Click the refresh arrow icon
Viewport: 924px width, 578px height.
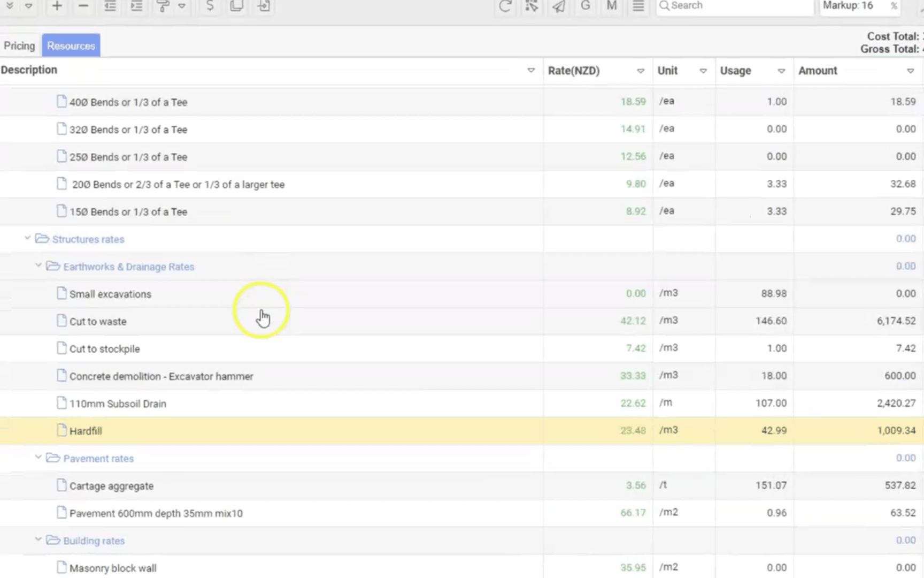coord(505,6)
